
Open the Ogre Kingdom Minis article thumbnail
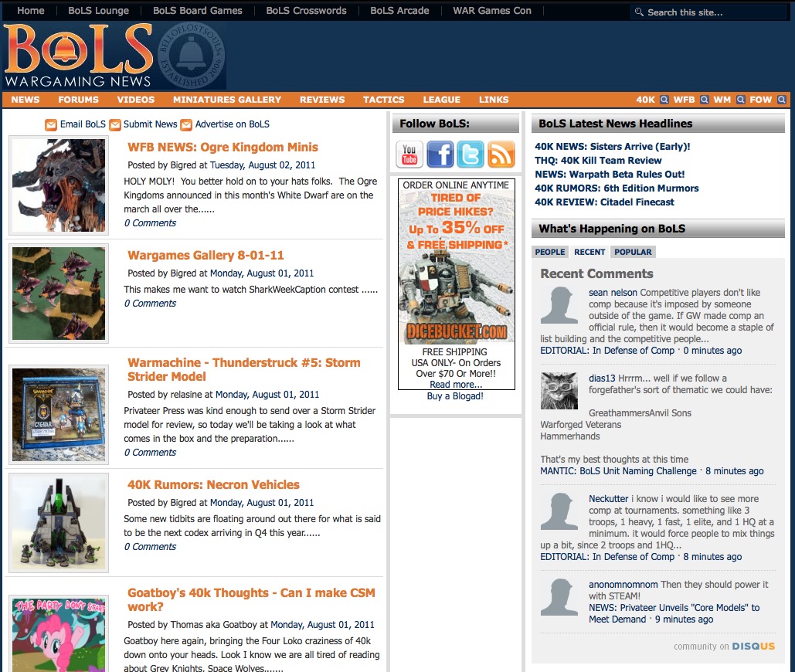(x=59, y=185)
